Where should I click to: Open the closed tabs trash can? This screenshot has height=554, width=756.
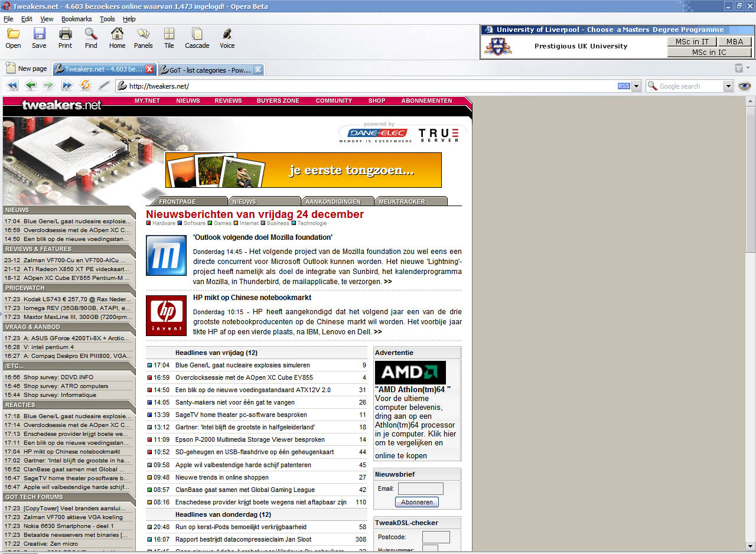pos(738,68)
